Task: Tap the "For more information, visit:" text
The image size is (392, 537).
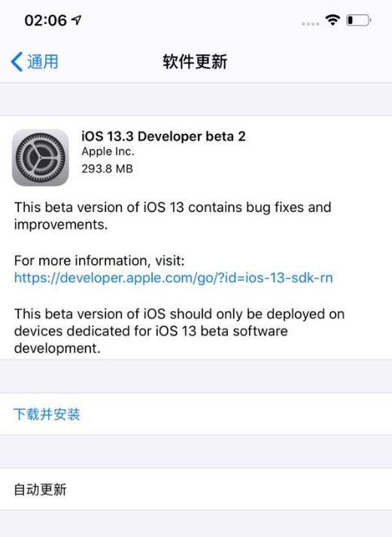Action: click(x=99, y=261)
